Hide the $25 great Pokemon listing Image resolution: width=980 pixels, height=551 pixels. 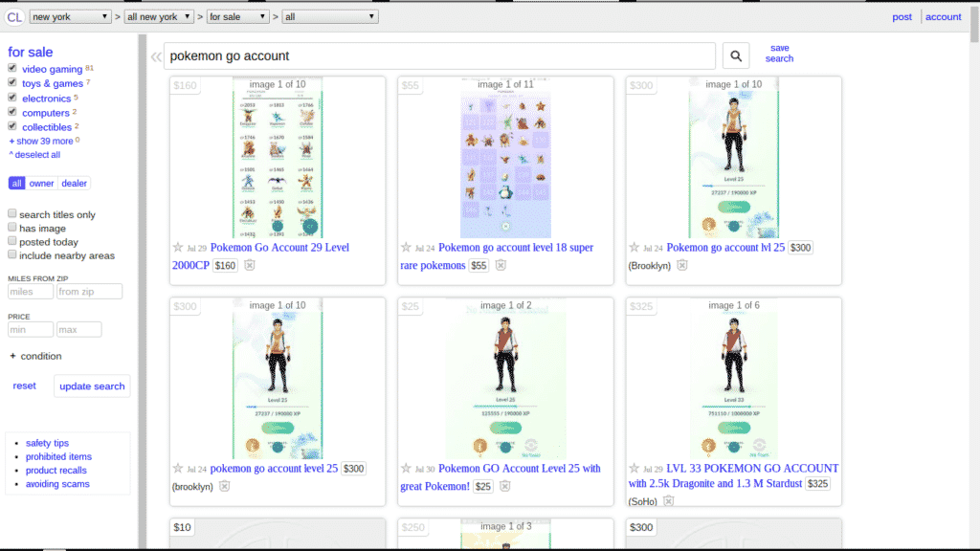click(505, 485)
